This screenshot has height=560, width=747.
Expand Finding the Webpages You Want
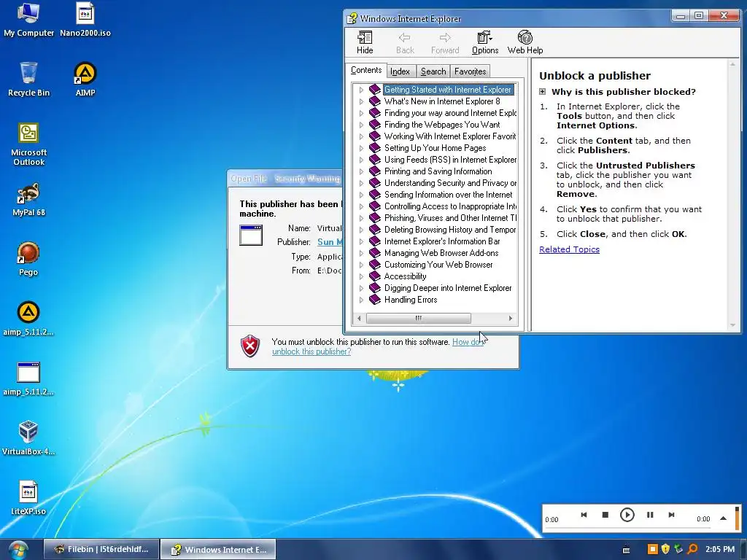point(361,125)
